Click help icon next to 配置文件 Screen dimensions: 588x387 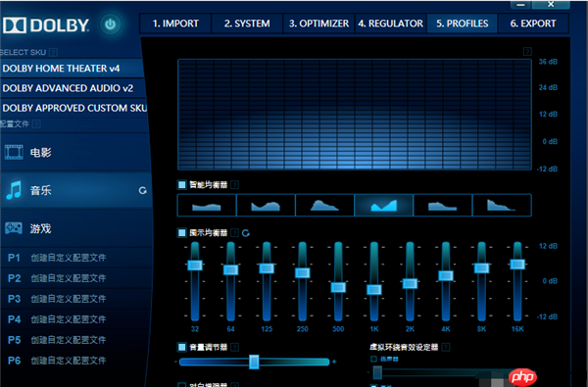[36, 123]
